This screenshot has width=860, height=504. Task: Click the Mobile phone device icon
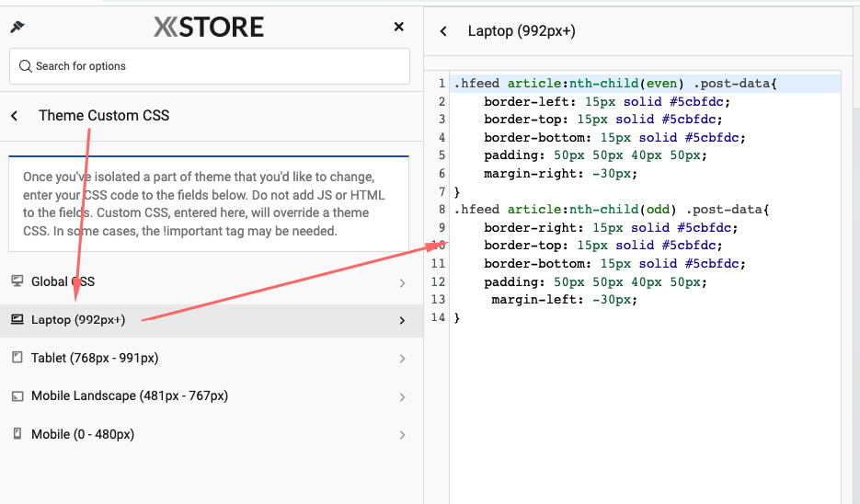pyautogui.click(x=17, y=434)
